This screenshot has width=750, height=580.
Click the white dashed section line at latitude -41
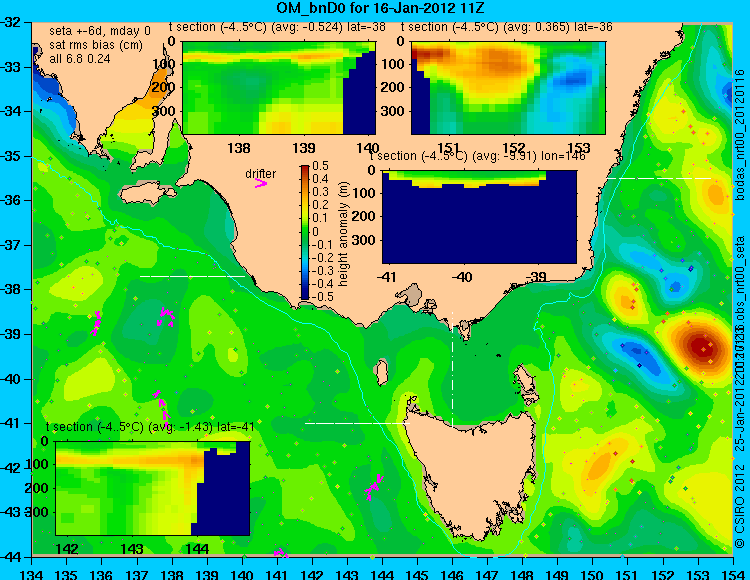357,423
